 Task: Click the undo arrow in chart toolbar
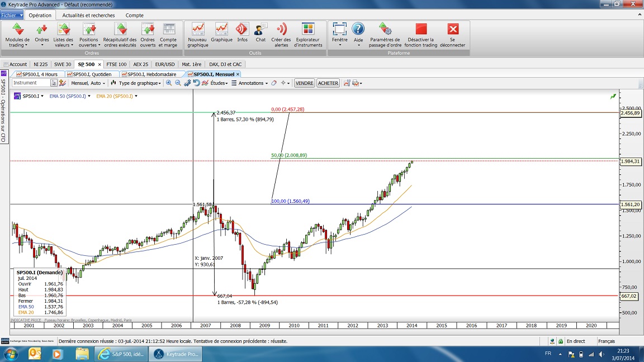click(x=196, y=83)
